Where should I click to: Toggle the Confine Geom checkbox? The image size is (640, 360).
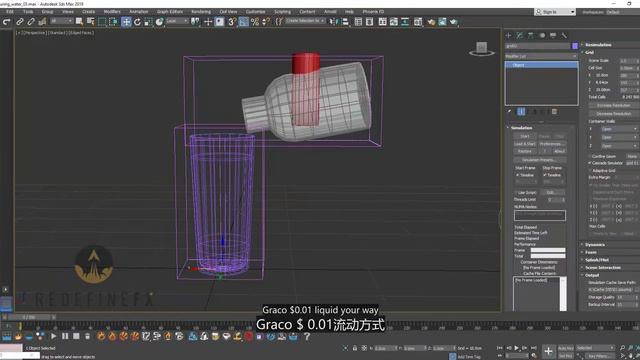(x=590, y=156)
